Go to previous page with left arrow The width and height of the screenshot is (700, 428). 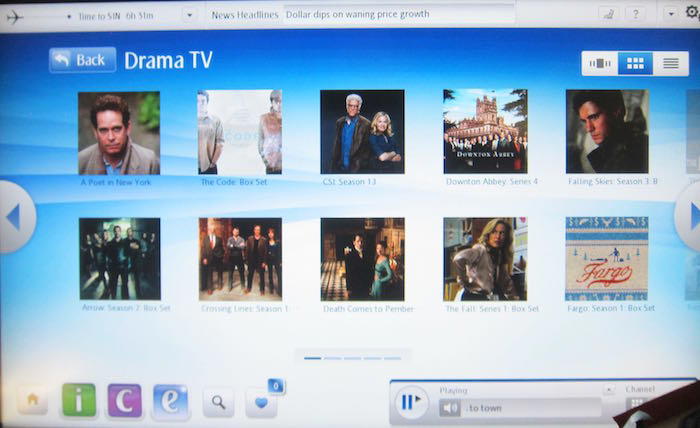(16, 217)
